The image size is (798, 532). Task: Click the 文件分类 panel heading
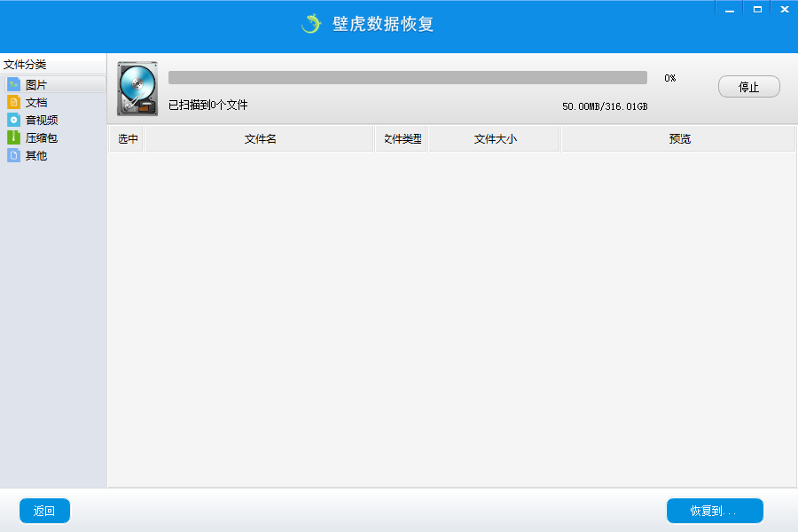[x=25, y=65]
